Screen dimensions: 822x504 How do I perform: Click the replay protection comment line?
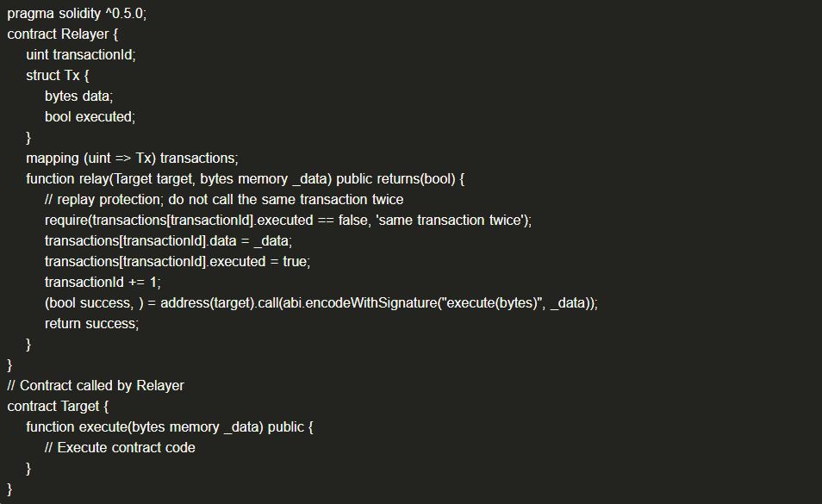(224, 200)
